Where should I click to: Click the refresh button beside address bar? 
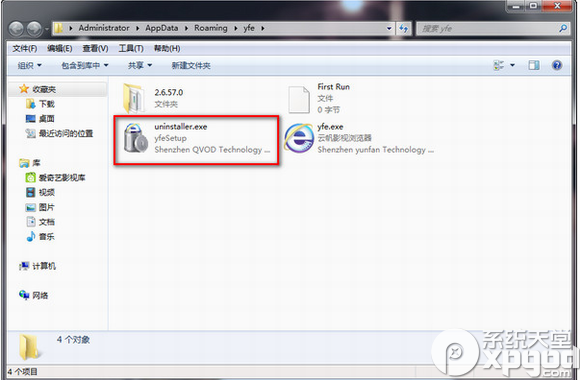tap(404, 28)
